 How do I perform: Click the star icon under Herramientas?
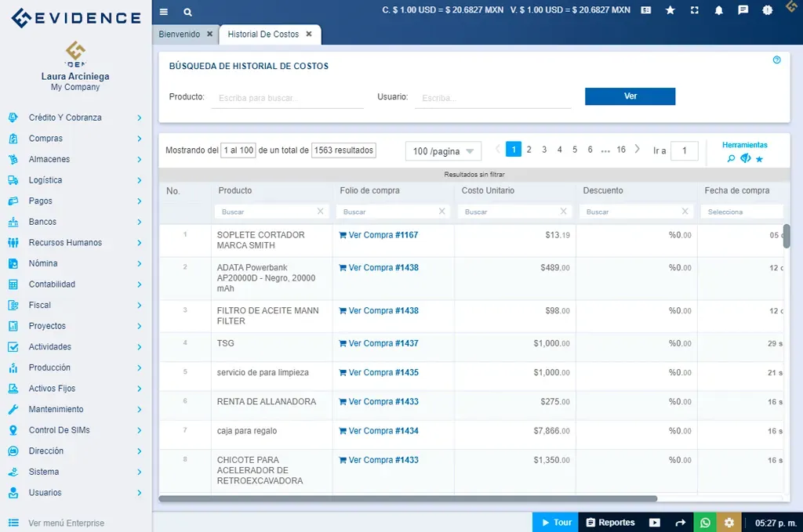click(x=758, y=157)
